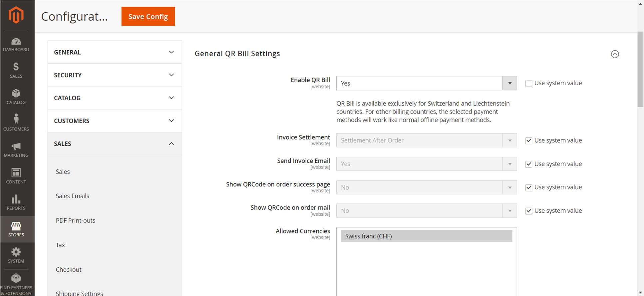644x296 pixels.
Task: Click the page vertical scrollbar
Action: (x=640, y=69)
